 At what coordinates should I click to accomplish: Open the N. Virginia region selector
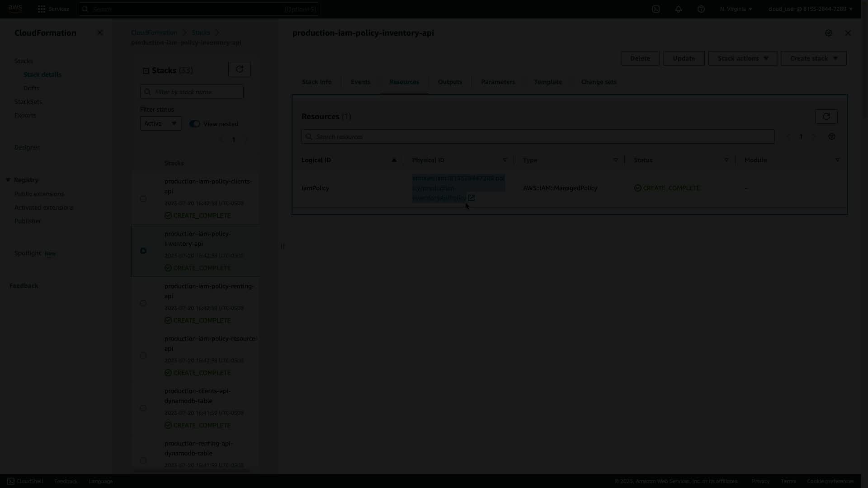point(736,9)
